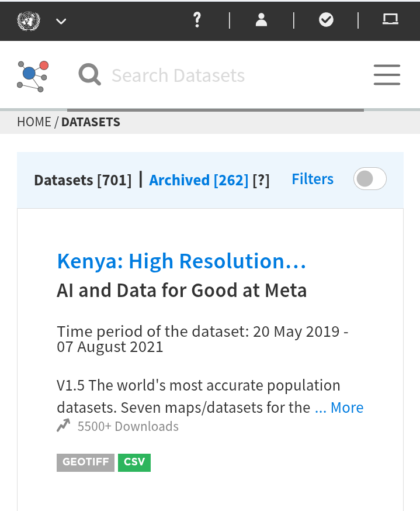Click the laptop screen icon
Viewport: 420px width, 511px height.
[x=390, y=19]
